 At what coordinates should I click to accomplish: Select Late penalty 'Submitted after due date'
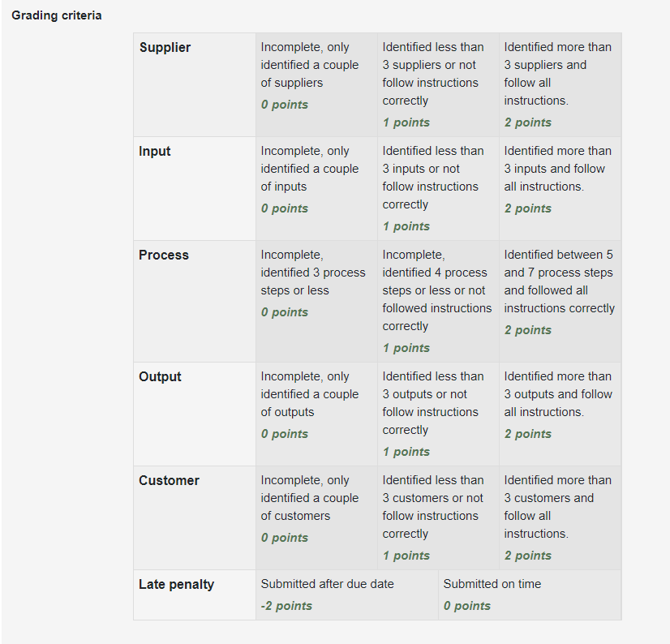click(347, 595)
